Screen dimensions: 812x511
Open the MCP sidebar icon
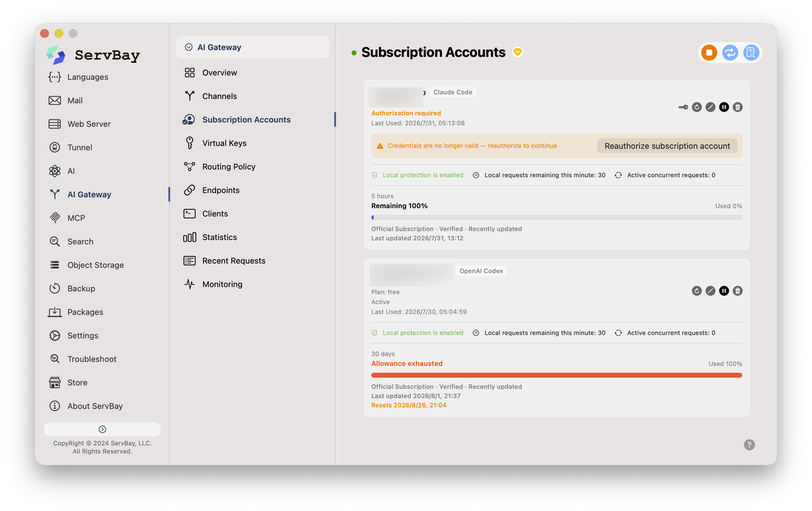pos(55,218)
